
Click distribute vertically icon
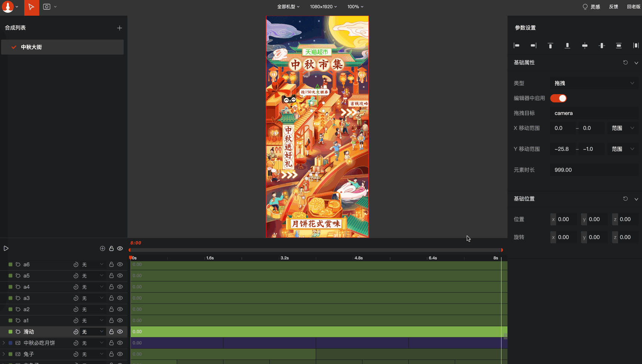coord(619,46)
